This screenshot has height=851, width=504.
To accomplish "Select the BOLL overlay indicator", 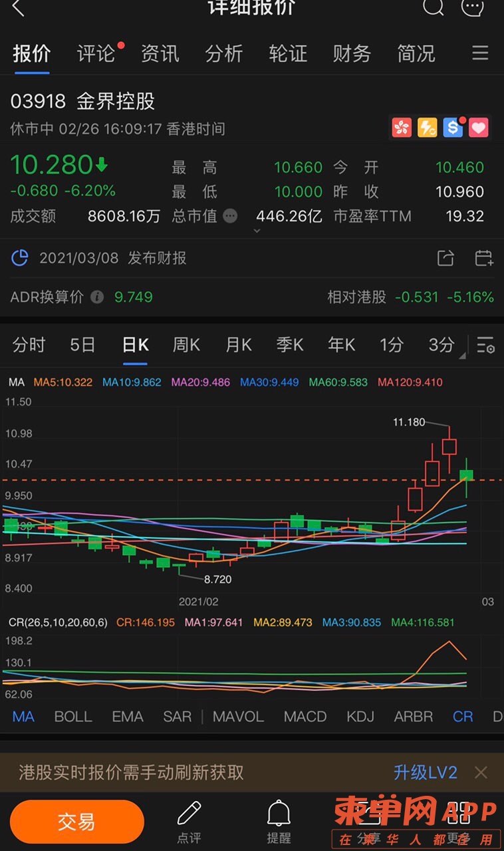I will [x=73, y=717].
